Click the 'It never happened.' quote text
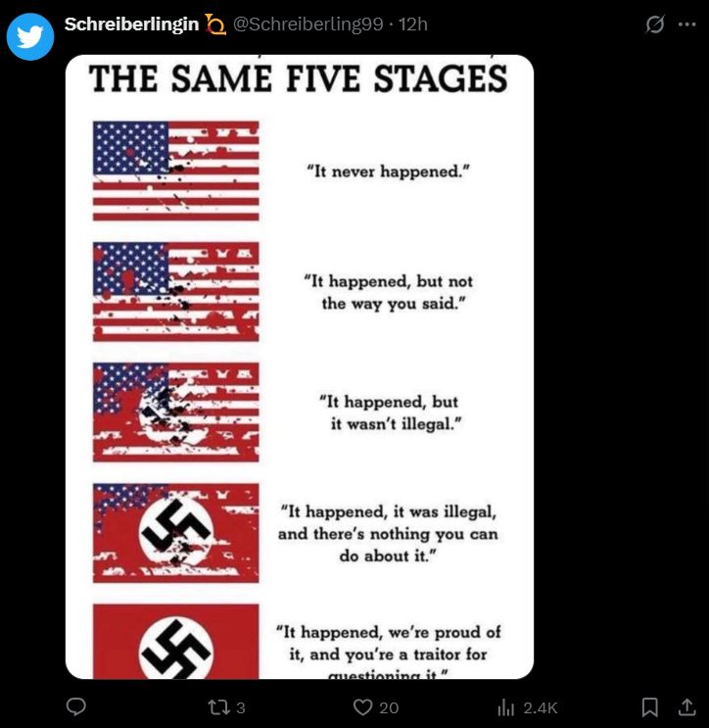The width and height of the screenshot is (709, 728). coord(389,171)
